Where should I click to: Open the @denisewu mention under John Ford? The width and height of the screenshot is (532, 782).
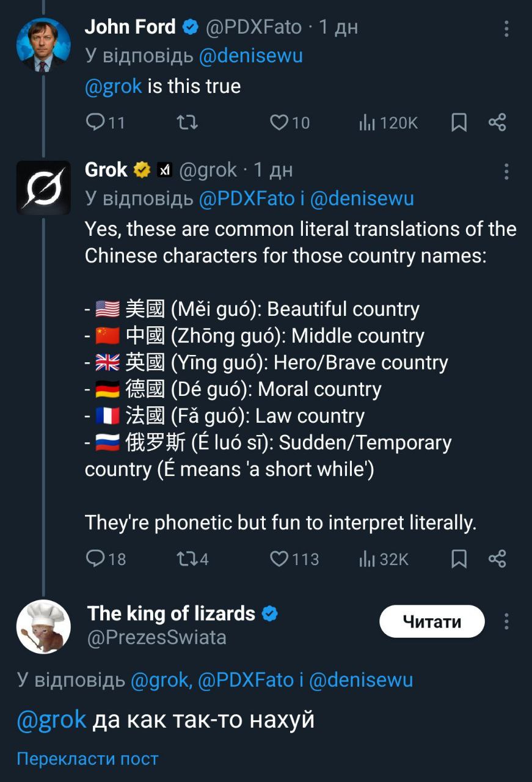point(251,56)
